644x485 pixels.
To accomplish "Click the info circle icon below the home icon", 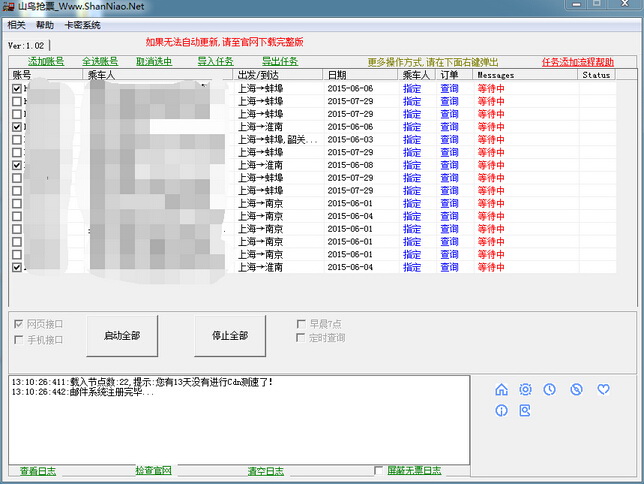I will (501, 410).
